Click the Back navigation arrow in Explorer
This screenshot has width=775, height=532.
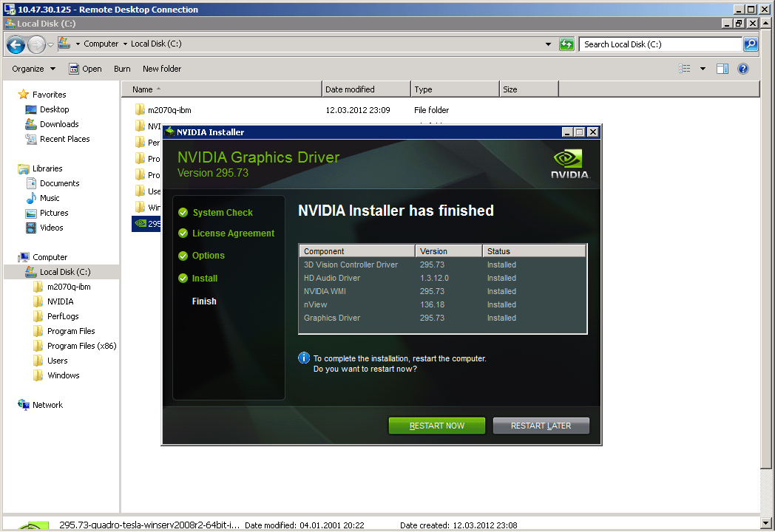[16, 44]
